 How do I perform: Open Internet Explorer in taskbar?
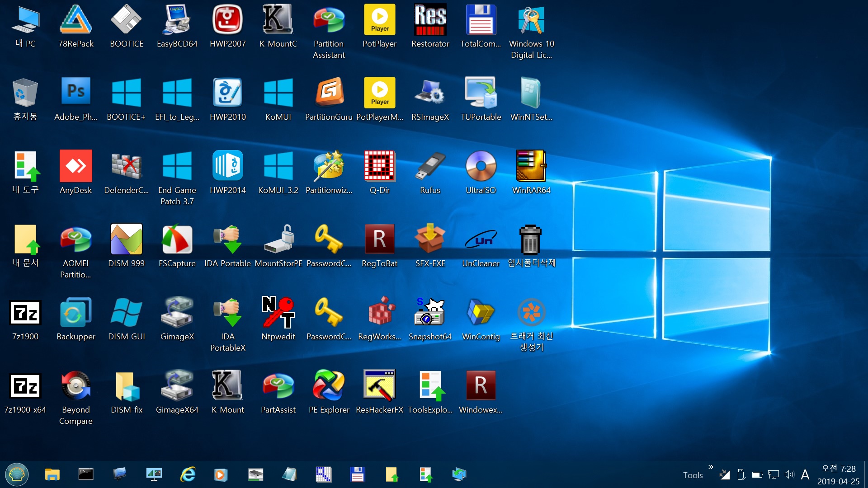(188, 474)
